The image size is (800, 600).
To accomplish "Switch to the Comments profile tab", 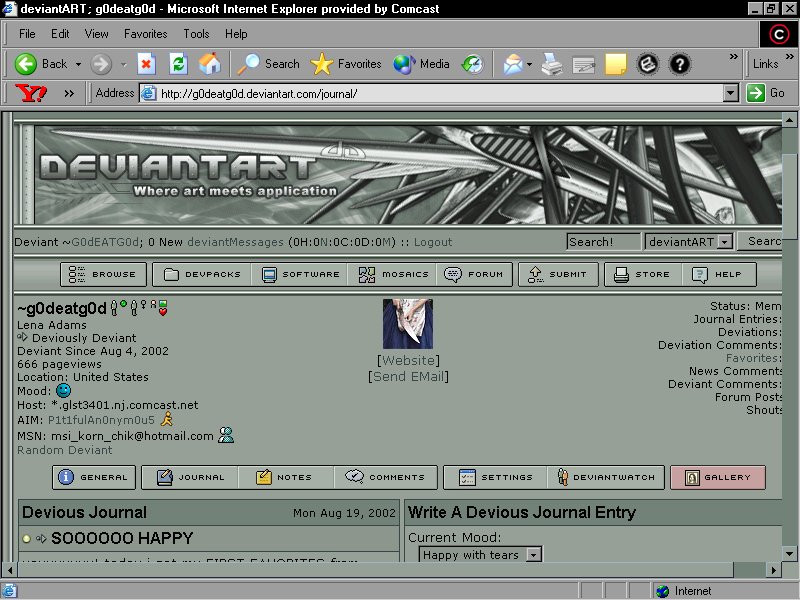I will click(x=386, y=477).
